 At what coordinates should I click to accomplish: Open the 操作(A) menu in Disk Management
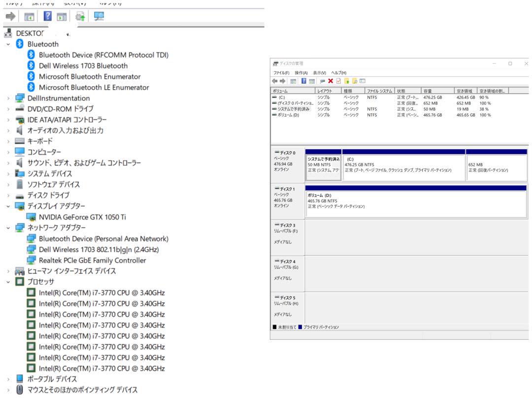point(301,73)
